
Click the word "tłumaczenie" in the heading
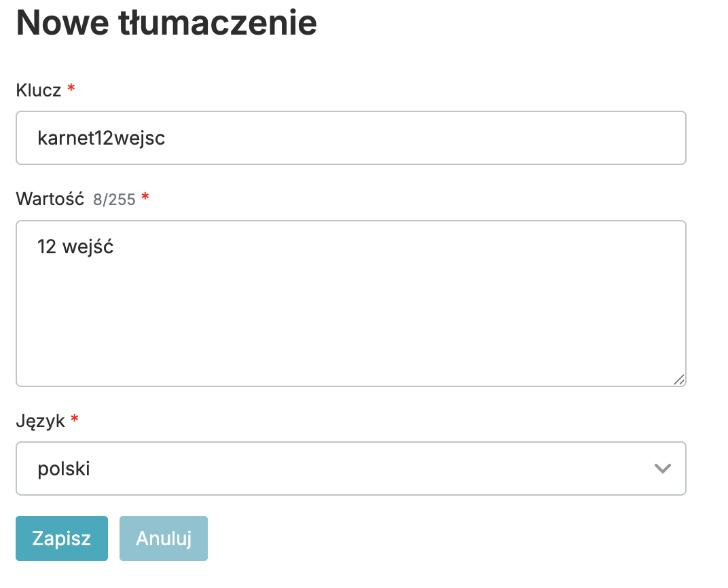(217, 22)
